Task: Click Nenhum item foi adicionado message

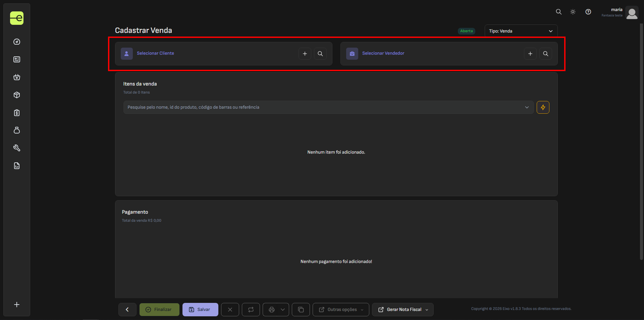Action: [x=336, y=152]
